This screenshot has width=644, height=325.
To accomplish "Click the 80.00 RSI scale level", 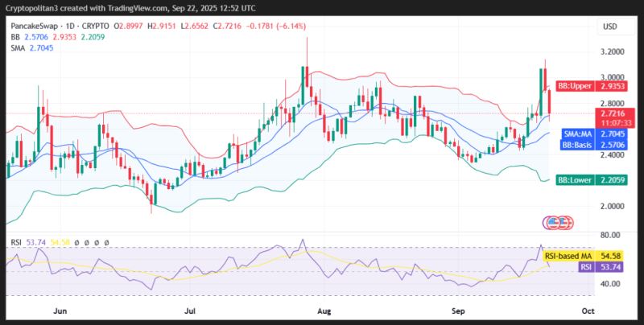I will [x=609, y=235].
